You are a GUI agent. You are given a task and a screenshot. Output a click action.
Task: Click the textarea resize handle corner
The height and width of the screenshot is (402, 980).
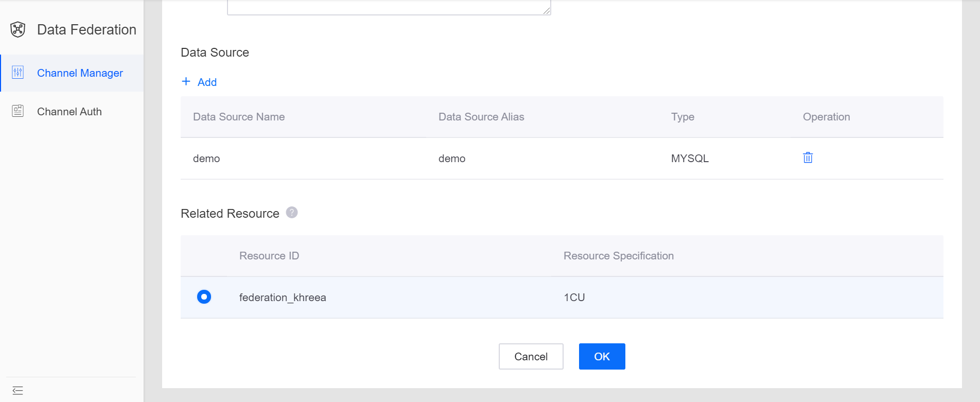pyautogui.click(x=547, y=10)
